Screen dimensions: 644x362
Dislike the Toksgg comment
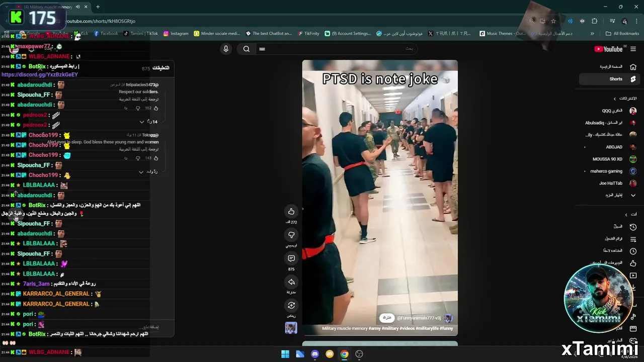[138, 158]
